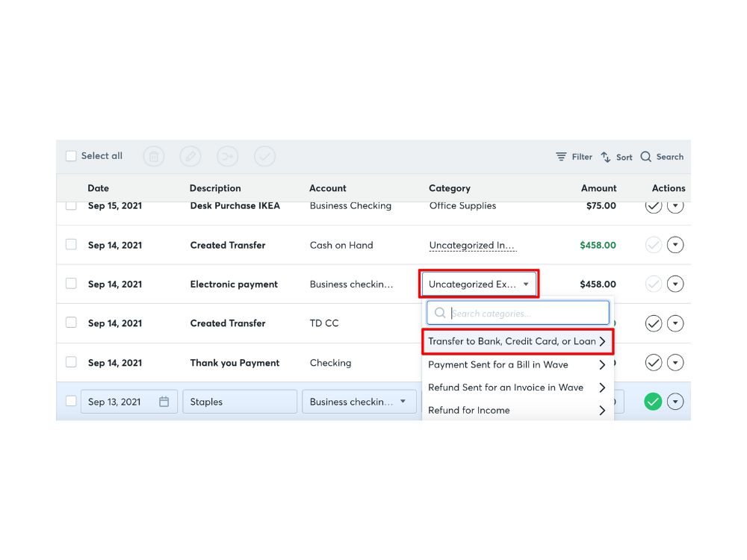Tick the Select all checkbox
Image resolution: width=747 pixels, height=560 pixels.
tap(71, 156)
